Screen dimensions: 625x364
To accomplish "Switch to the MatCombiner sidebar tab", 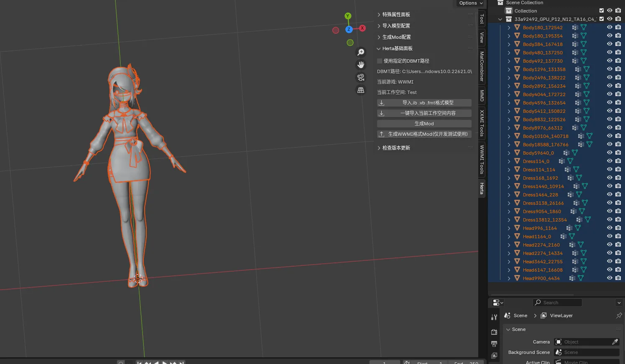I will tap(482, 66).
